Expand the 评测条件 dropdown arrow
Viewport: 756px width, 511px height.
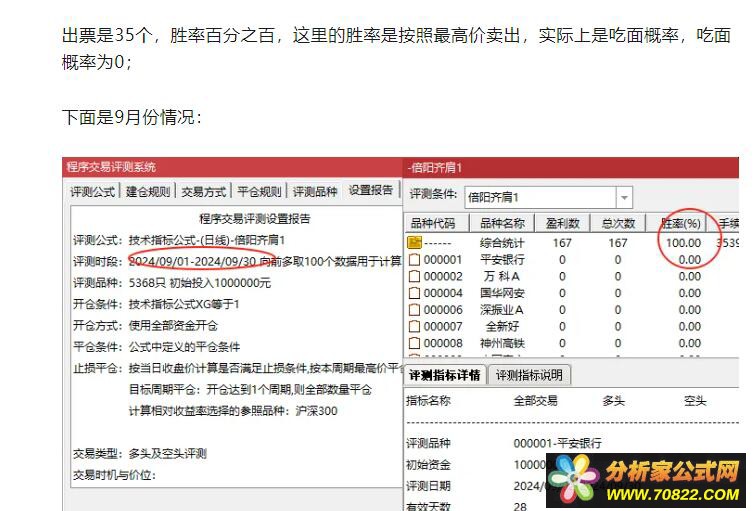624,197
